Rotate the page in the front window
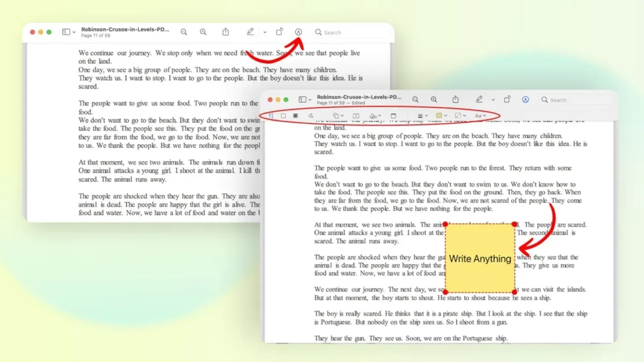 507,100
